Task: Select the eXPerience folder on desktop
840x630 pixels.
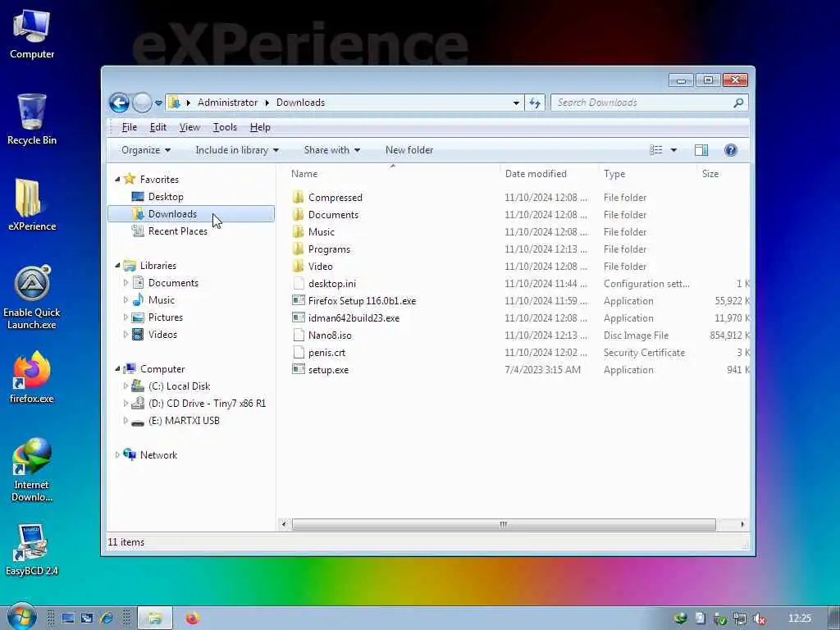Action: (32, 204)
